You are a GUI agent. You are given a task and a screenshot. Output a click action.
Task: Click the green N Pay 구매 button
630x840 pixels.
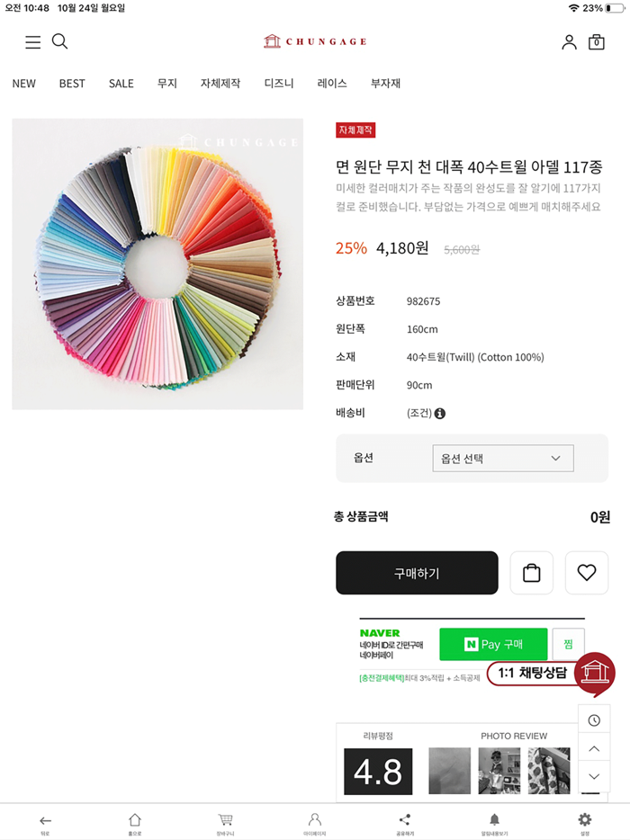coord(493,645)
